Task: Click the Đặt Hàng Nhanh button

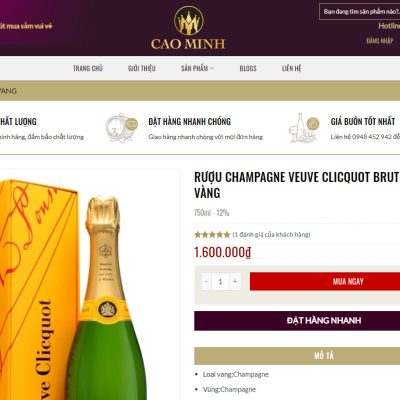Action: (x=297, y=321)
